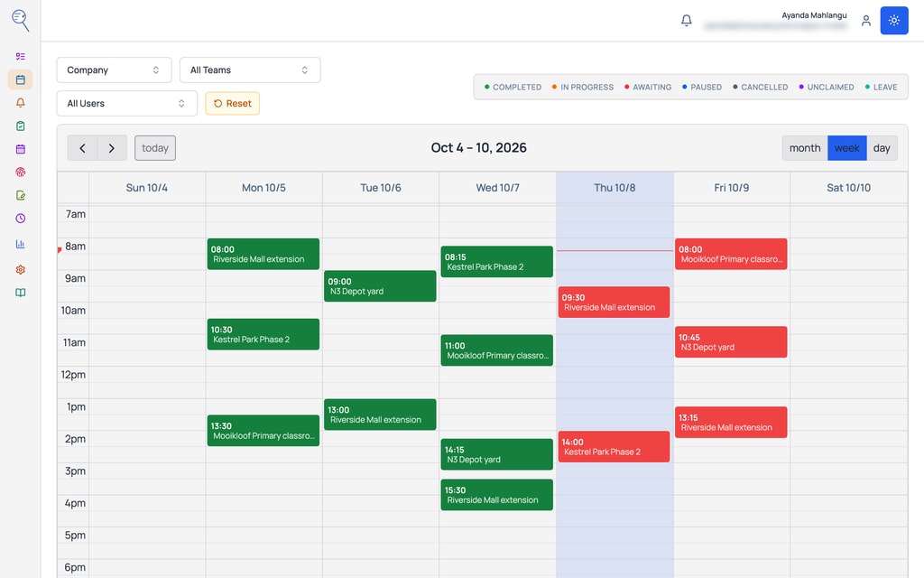
Task: Open the settings gear sidebar icon
Action: point(20,269)
